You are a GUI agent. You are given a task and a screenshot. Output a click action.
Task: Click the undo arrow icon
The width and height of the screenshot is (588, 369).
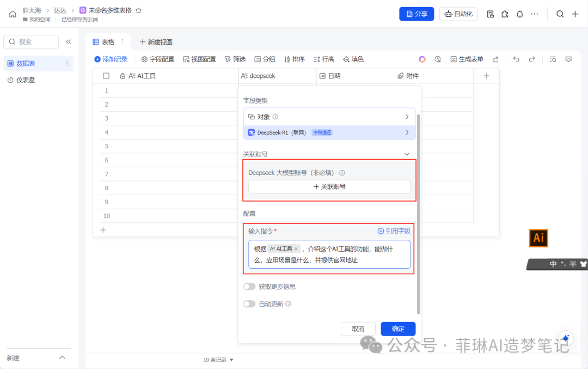pos(516,59)
